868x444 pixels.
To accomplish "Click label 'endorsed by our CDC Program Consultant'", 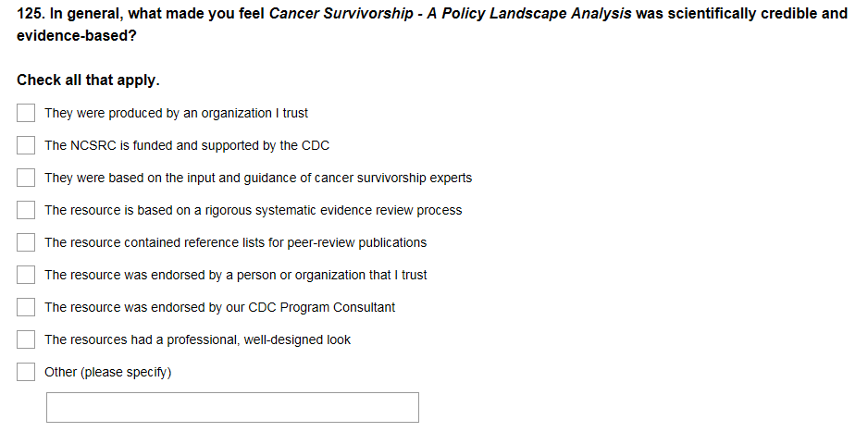I will coord(219,307).
